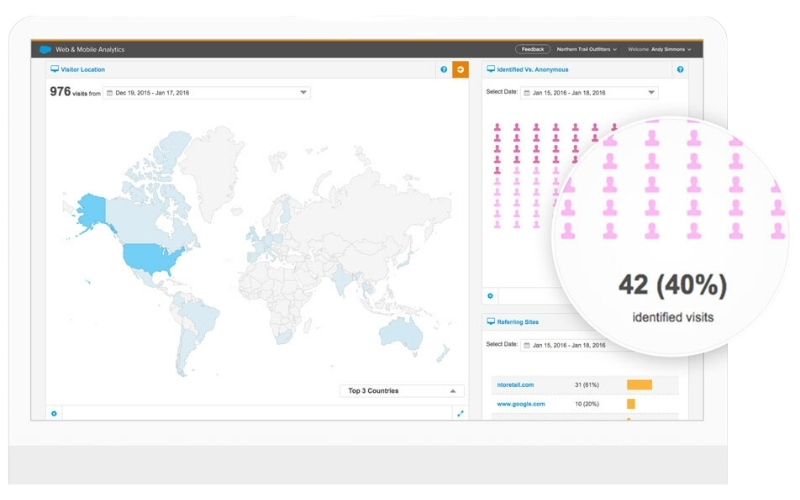Open Identified Vs. Anonymous settings gear
The width and height of the screenshot is (800, 500).
click(490, 296)
